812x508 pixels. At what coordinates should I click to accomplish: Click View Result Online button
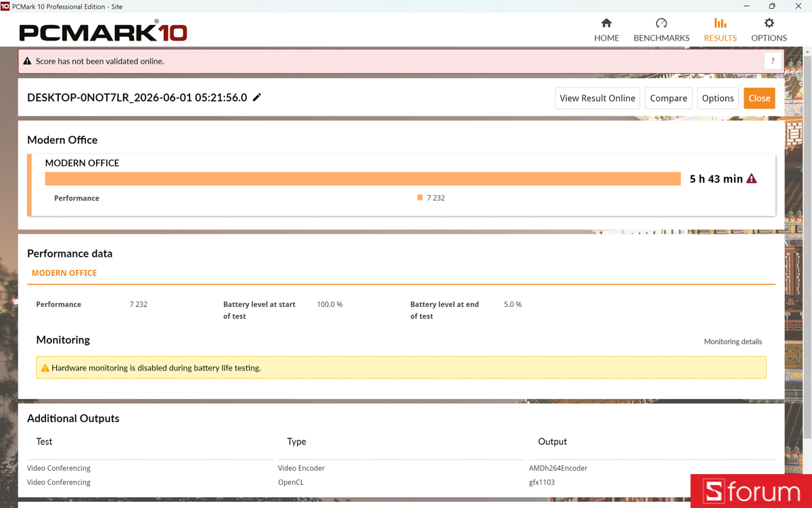coord(597,98)
